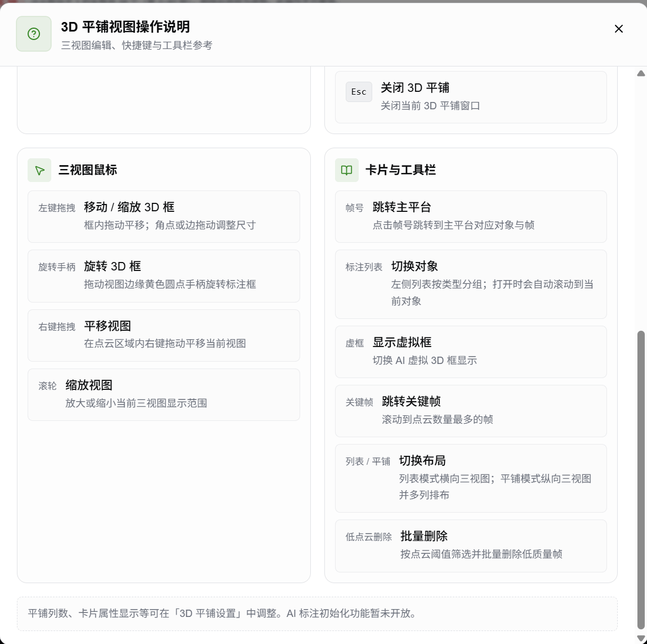Click the green question mark help icon
This screenshot has height=644, width=647.
click(x=34, y=34)
